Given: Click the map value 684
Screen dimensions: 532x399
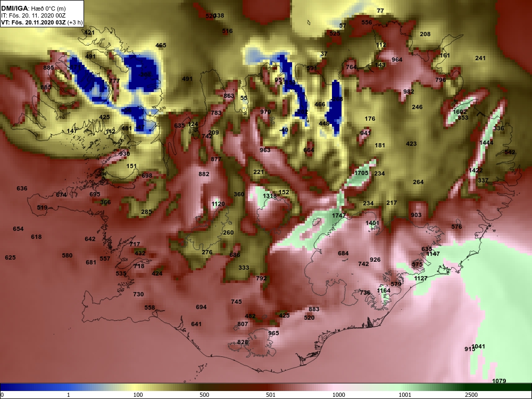Looking at the screenshot, I should tap(343, 253).
